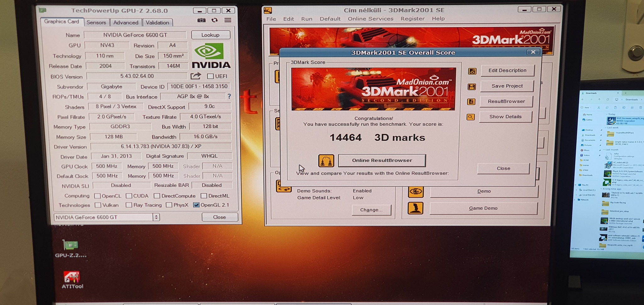Collapse the Last month group
This screenshot has width=644, height=305.
604,150
